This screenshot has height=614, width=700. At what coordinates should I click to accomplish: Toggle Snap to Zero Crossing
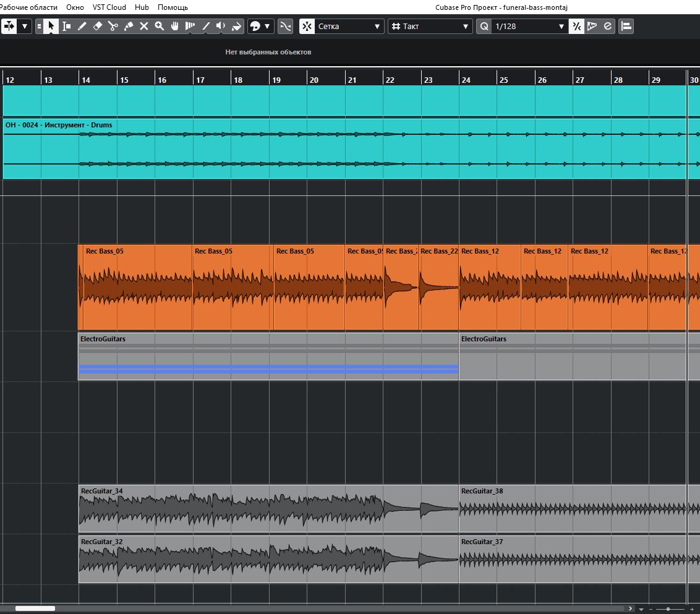pyautogui.click(x=285, y=27)
